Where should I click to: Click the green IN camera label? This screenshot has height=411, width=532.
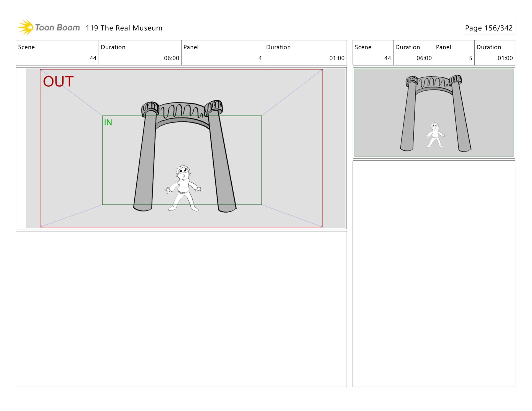pos(108,122)
